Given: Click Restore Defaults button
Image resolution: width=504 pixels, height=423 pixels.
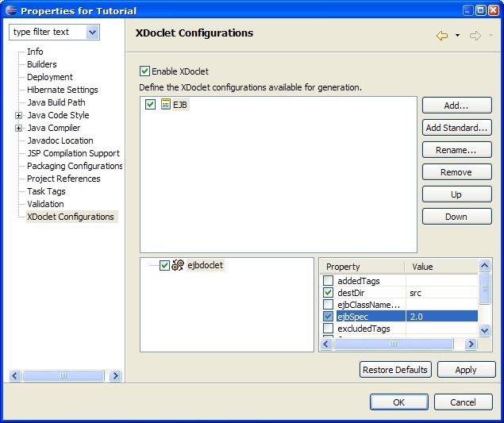Looking at the screenshot, I should [395, 370].
